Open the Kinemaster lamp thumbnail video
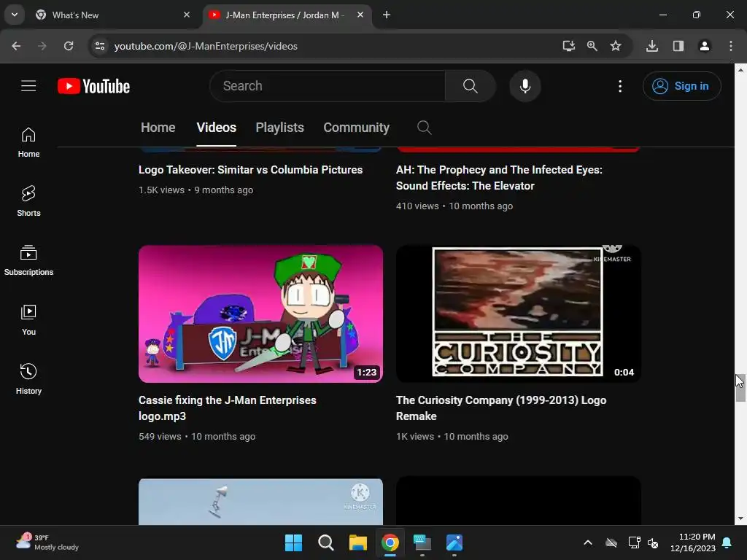This screenshot has width=747, height=560. [260, 502]
